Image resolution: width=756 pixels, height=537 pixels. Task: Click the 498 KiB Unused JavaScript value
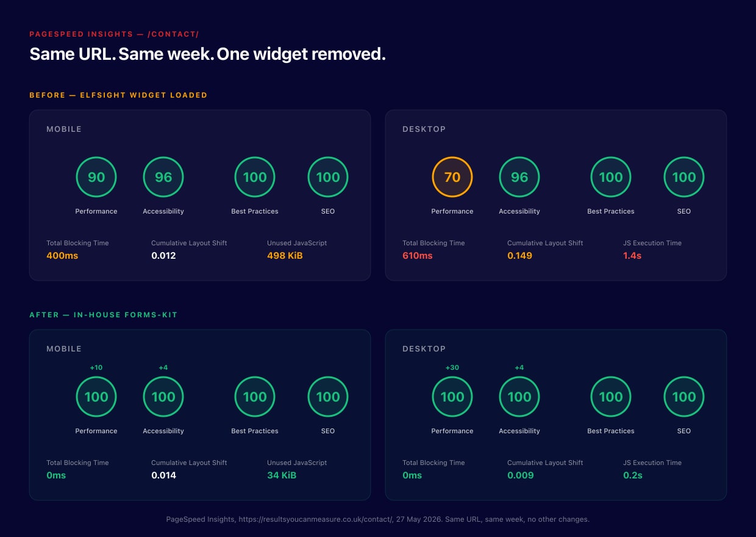285,256
